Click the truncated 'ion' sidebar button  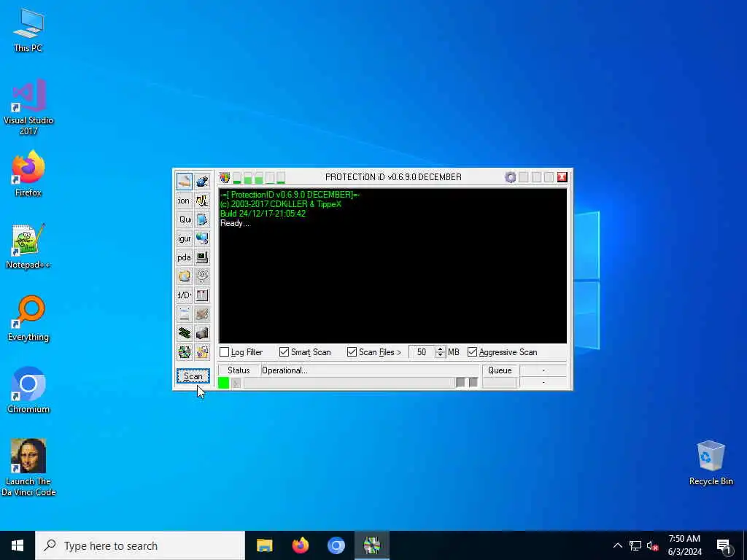pos(185,201)
